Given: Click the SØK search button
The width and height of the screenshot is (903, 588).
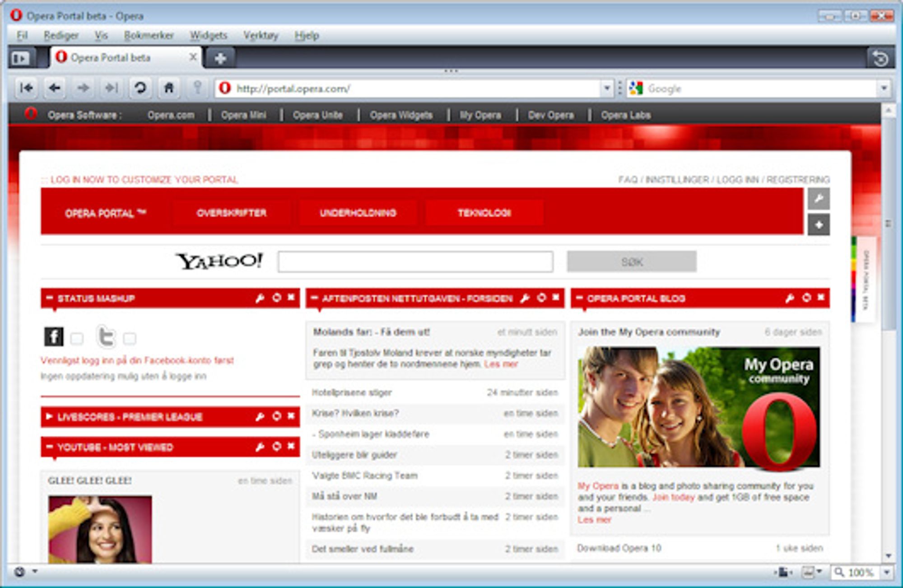Looking at the screenshot, I should 632,261.
